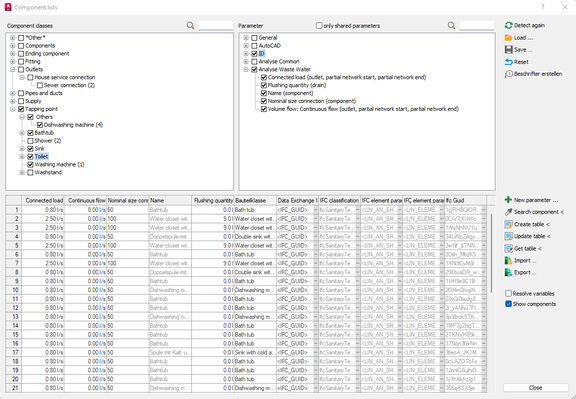The width and height of the screenshot is (576, 399).
Task: Expand the *Other* tree node
Action: tap(12, 38)
